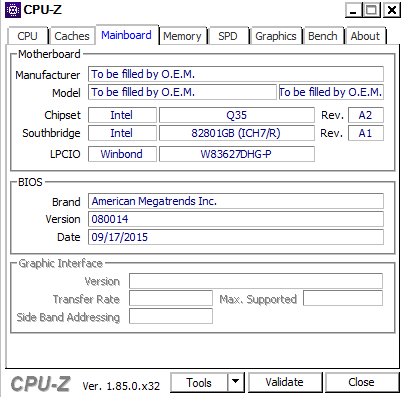Click chipset revision A2 value
The image size is (403, 397).
[x=366, y=115]
